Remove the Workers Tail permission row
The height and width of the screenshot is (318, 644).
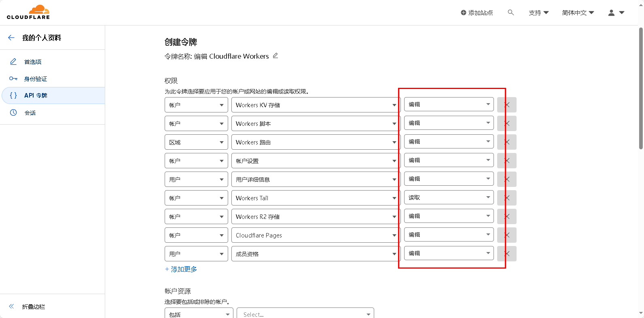click(x=507, y=198)
